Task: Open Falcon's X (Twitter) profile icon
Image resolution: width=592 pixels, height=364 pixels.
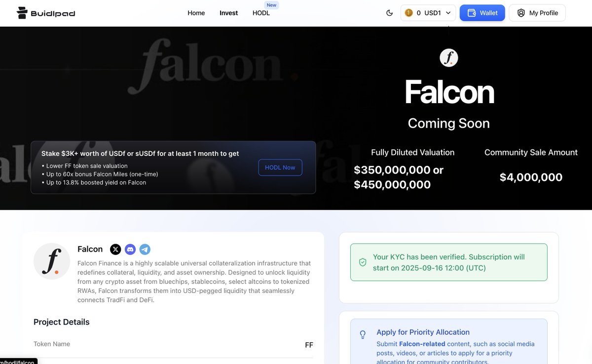Action: 115,250
